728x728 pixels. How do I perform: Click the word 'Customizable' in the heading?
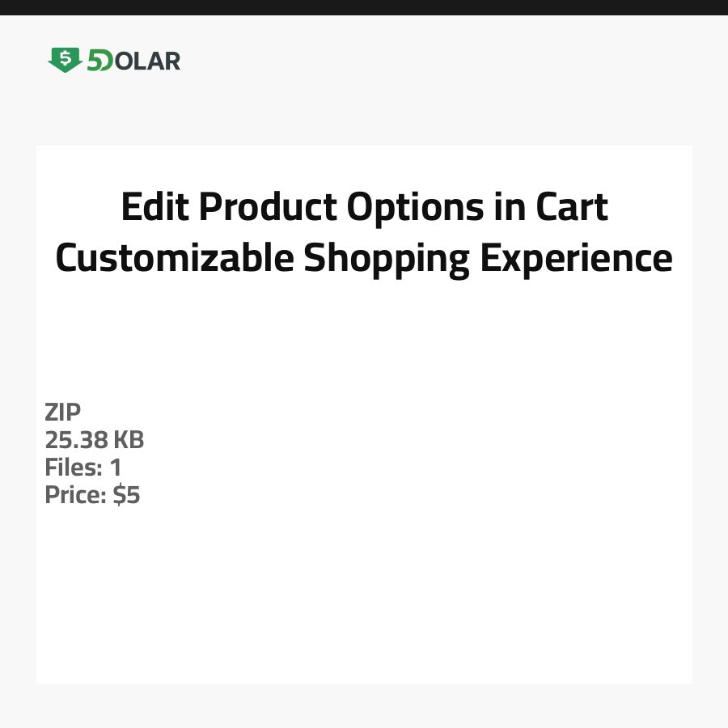(174, 259)
